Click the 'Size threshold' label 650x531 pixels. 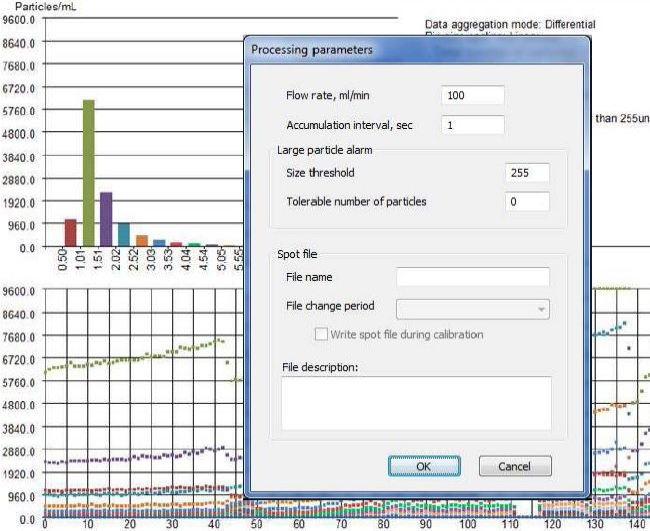[x=320, y=172]
